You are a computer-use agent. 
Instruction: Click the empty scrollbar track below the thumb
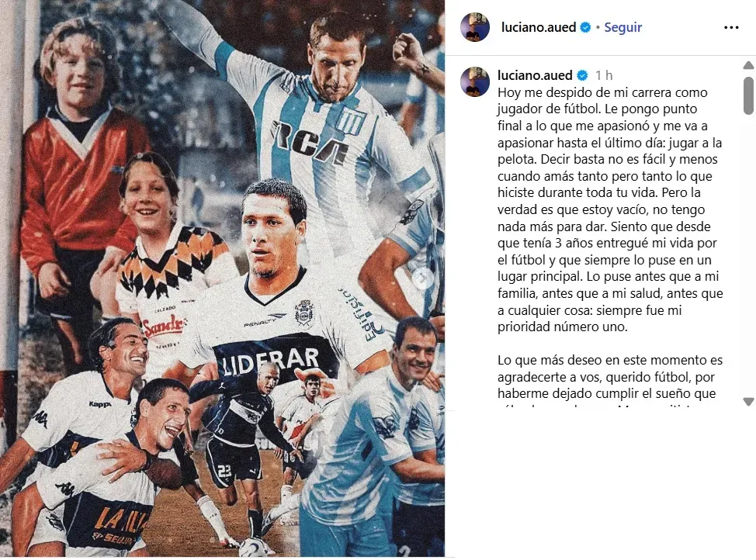(x=748, y=255)
